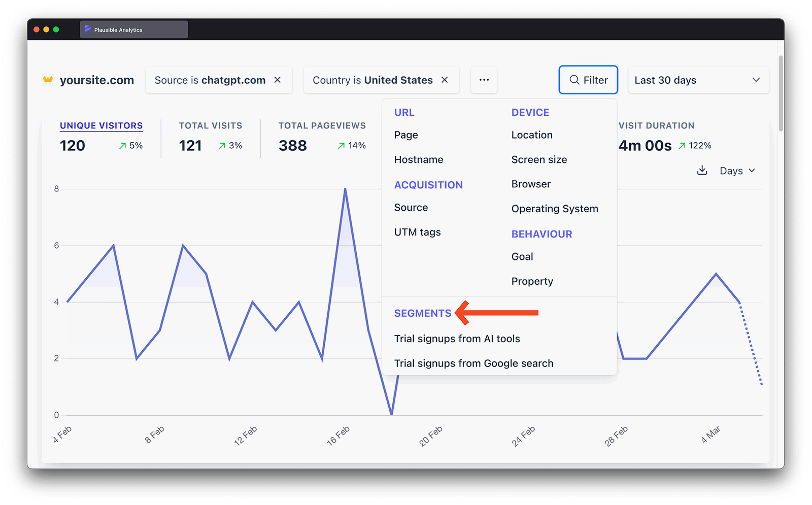Click the yoursite.com favicon icon
812x505 pixels.
(48, 80)
